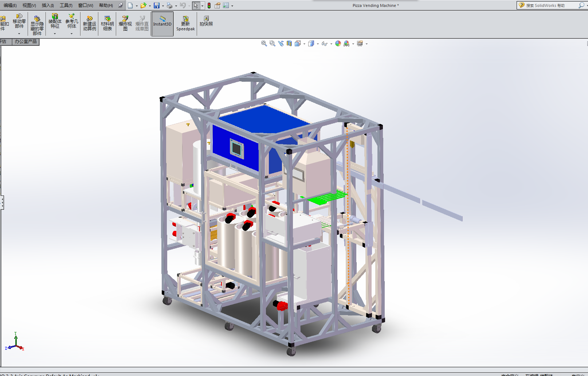Click 新建运动算例 New Motion Study
Viewport: 588px width, 376px height.
pos(90,23)
